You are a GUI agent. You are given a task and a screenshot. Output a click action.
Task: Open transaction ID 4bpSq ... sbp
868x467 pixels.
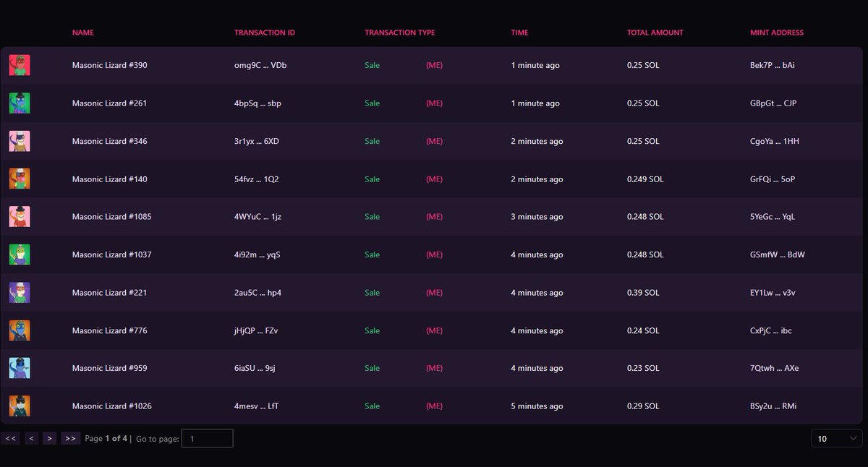[x=258, y=103]
